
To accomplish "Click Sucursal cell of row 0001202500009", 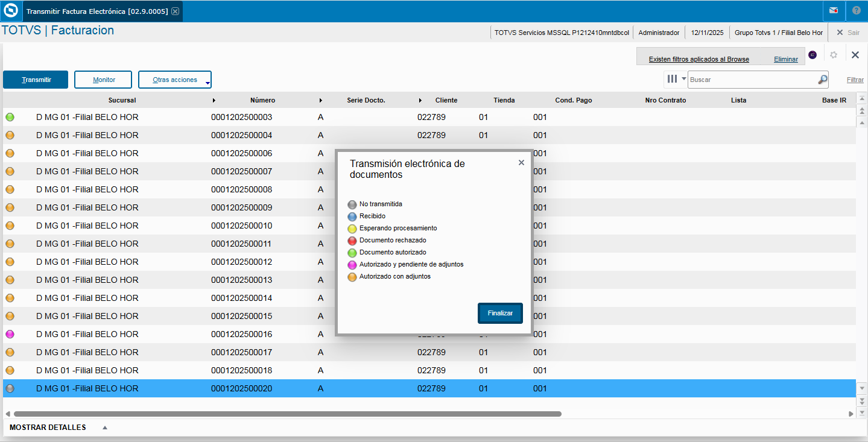I will [87, 207].
